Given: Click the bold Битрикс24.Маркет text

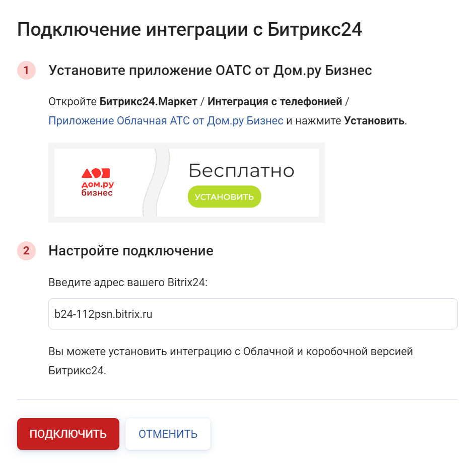Looking at the screenshot, I should [x=149, y=101].
